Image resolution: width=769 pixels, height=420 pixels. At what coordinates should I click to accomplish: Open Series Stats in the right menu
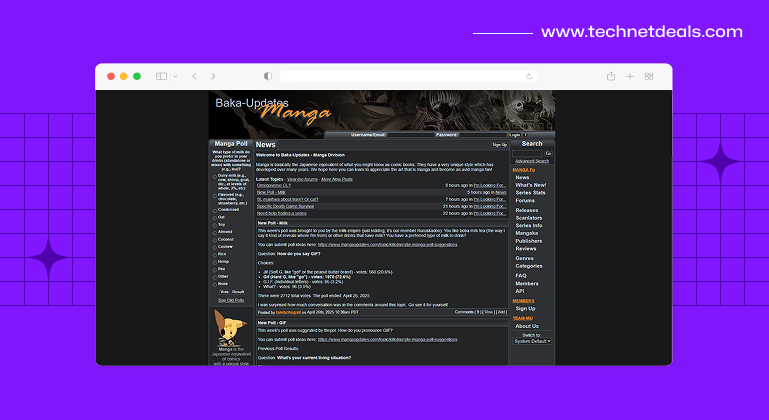(x=530, y=193)
